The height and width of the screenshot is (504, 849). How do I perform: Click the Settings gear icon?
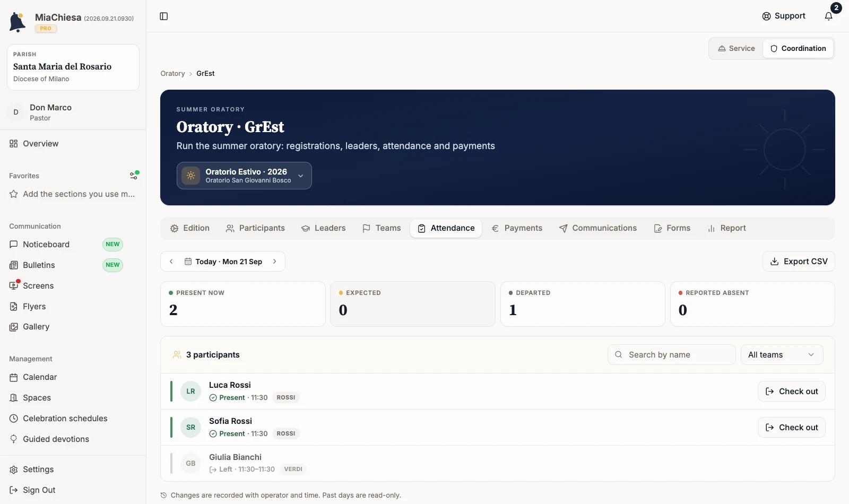[x=14, y=470]
